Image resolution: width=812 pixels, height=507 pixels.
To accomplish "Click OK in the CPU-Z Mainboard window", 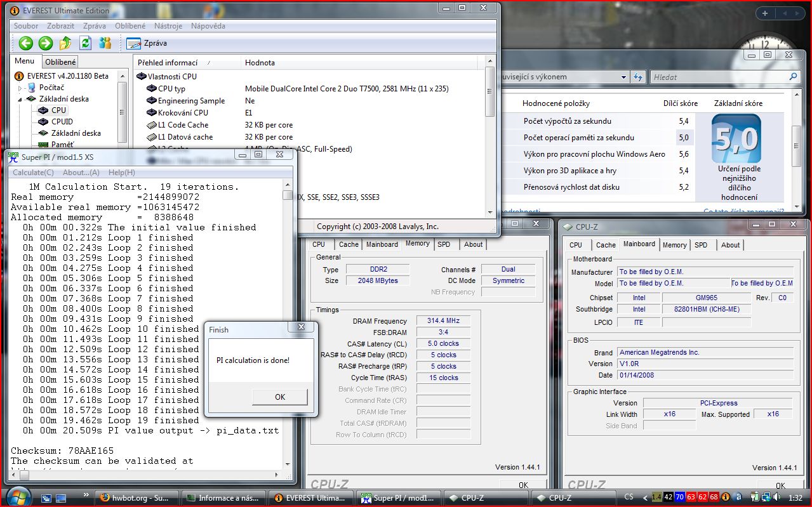I will click(780, 485).
